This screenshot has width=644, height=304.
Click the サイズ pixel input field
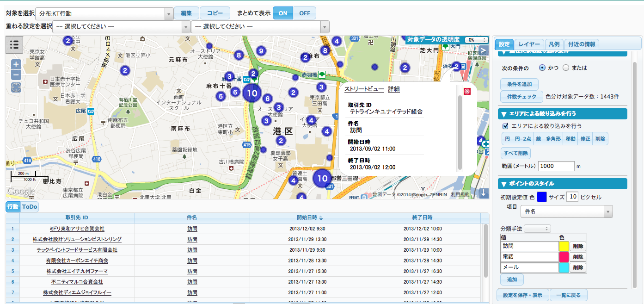click(572, 197)
